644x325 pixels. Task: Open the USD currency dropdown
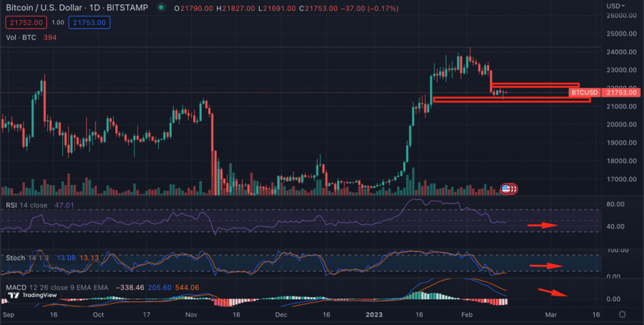click(x=615, y=6)
